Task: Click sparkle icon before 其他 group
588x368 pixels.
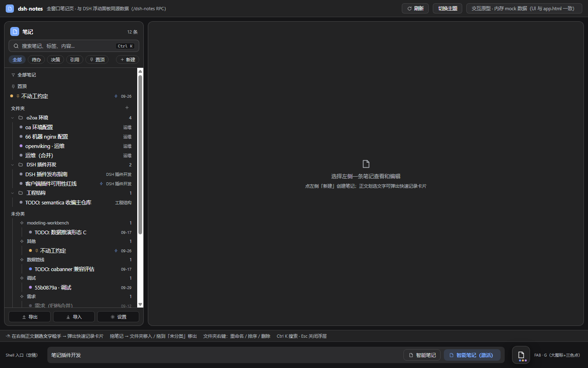Action: click(22, 241)
